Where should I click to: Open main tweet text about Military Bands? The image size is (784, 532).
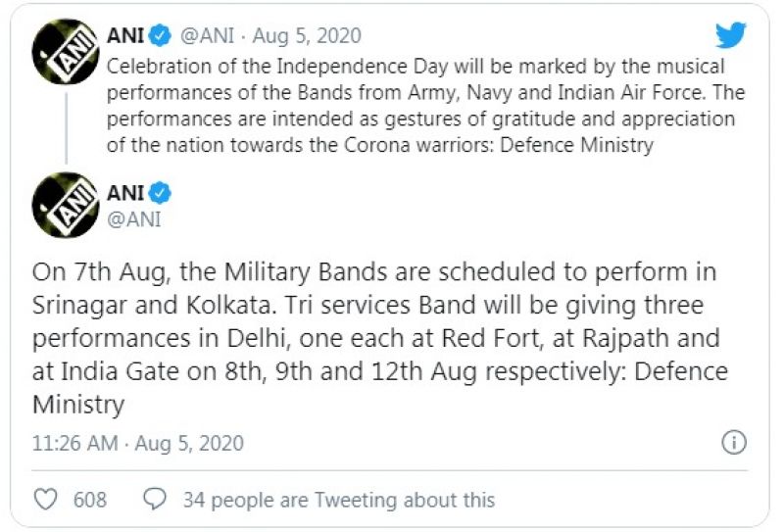(x=382, y=338)
